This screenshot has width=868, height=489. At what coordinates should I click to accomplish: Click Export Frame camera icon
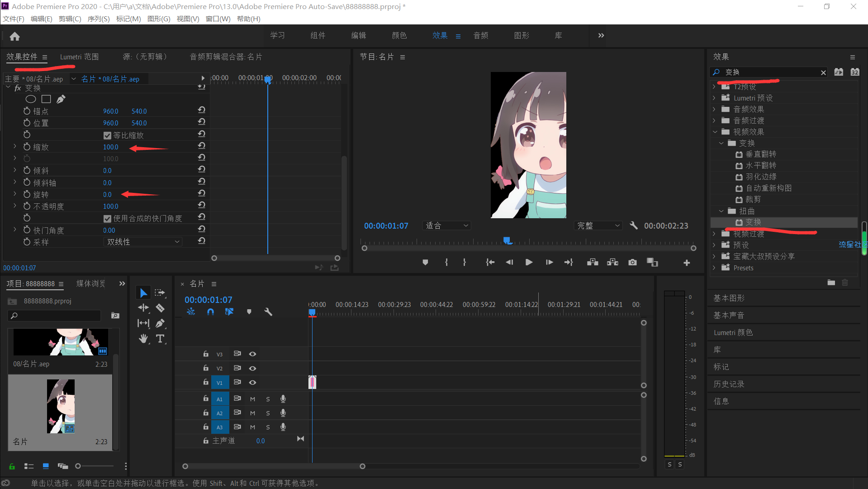click(632, 262)
